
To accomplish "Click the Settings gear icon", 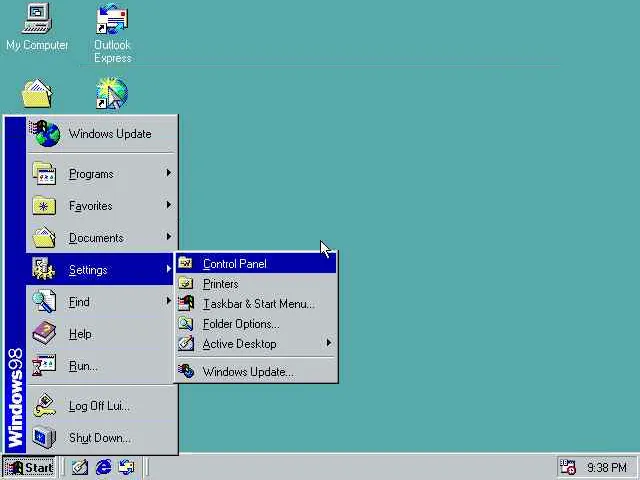I will pyautogui.click(x=43, y=269).
